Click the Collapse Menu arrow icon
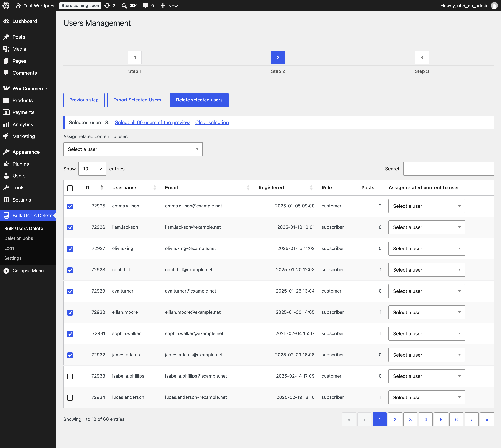The image size is (501, 448). [x=6, y=271]
